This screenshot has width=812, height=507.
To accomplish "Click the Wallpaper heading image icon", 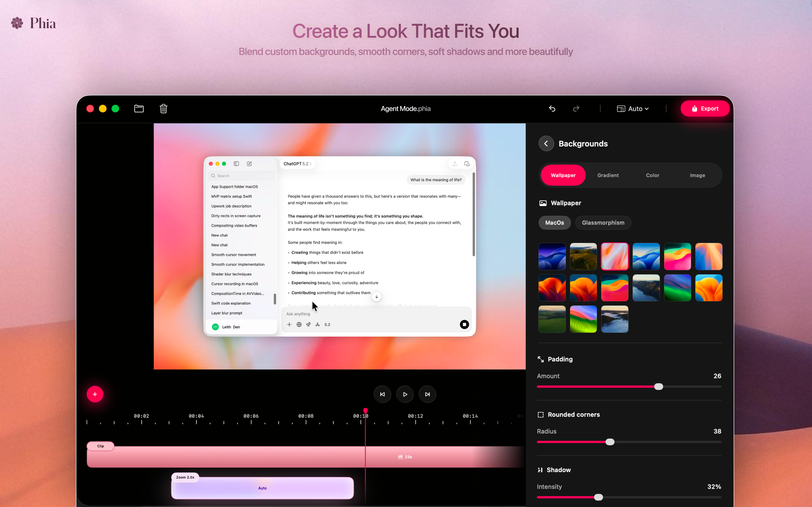I will click(x=544, y=203).
